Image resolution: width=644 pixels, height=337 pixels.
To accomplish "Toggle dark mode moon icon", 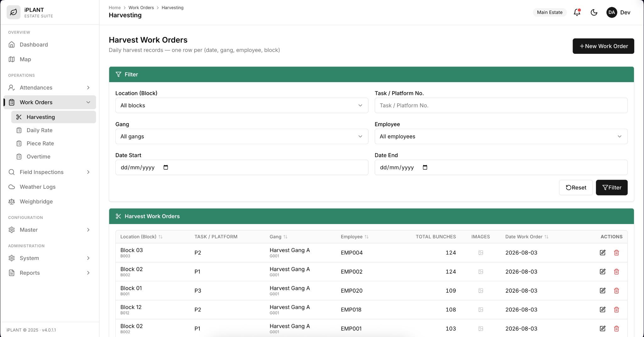I will (594, 12).
